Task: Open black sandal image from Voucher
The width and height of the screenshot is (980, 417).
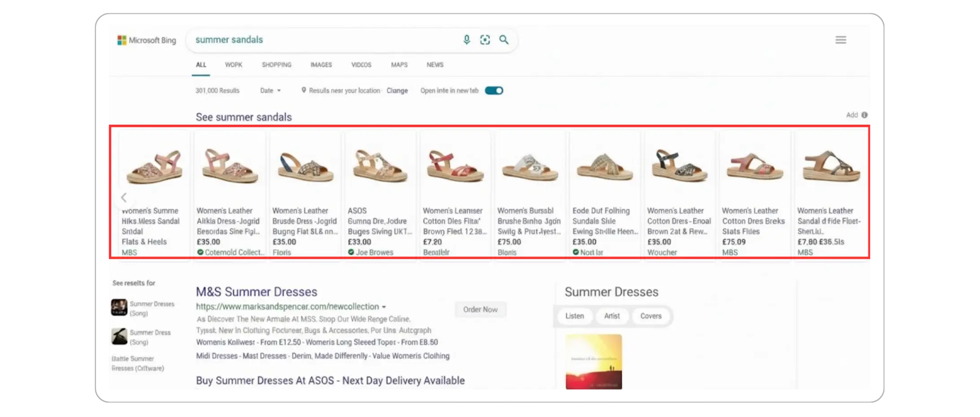Action: tap(679, 166)
